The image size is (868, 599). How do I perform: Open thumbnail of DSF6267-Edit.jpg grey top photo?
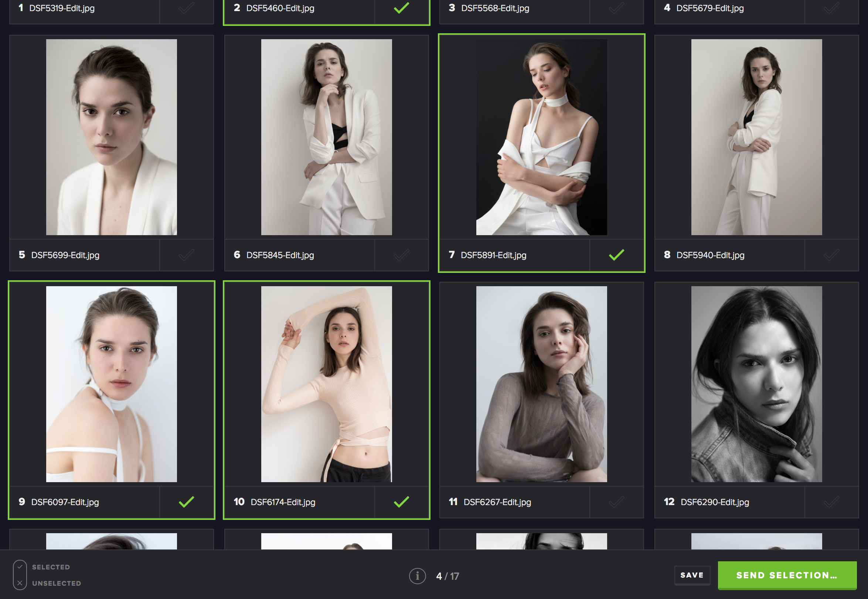[x=541, y=384]
